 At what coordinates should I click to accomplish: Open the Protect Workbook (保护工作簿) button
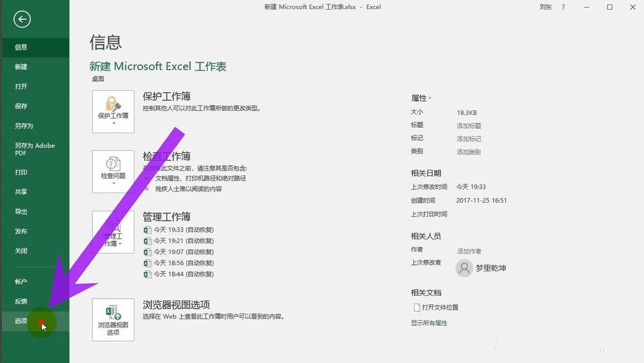[113, 112]
